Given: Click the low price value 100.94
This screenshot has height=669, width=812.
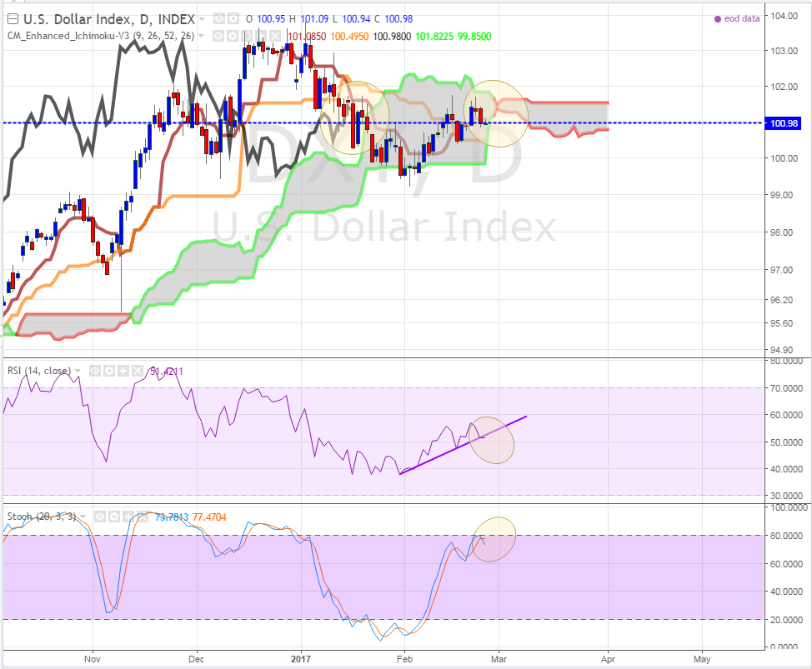Looking at the screenshot, I should (x=357, y=19).
